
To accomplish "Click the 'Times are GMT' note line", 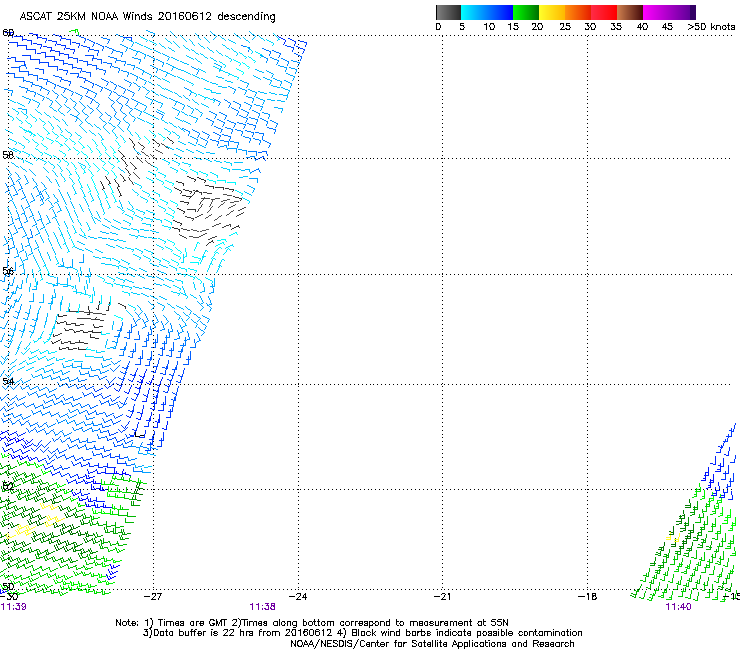I will (312, 623).
